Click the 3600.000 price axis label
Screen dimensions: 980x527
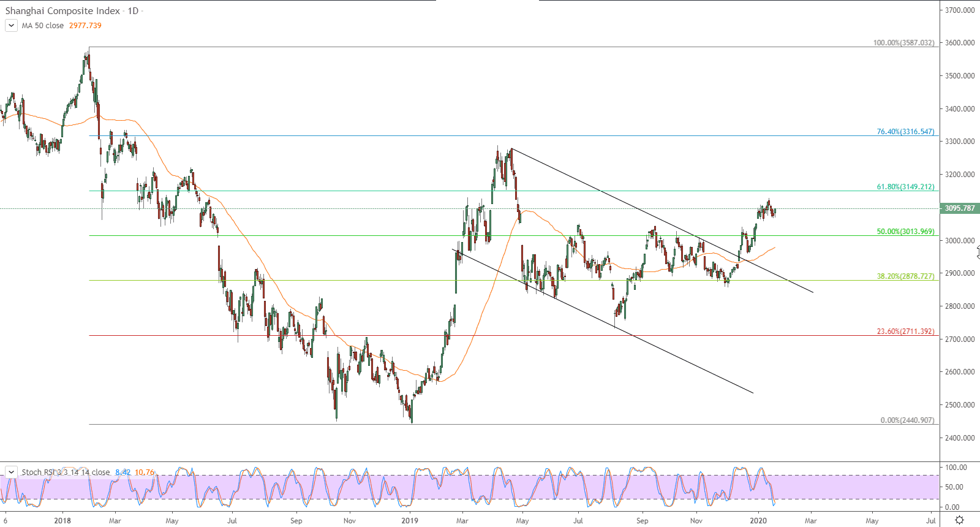pos(960,43)
